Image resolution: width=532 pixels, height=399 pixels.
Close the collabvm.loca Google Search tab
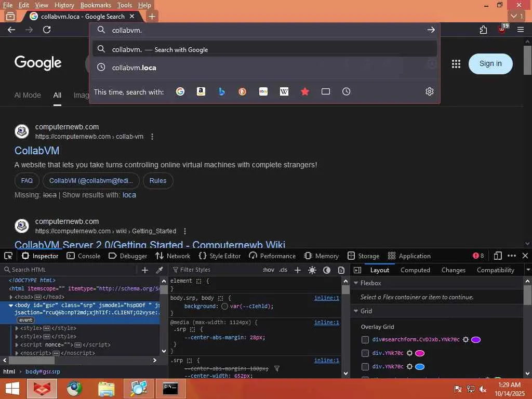[132, 16]
